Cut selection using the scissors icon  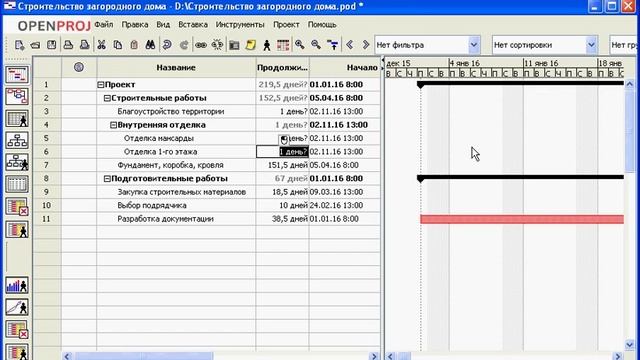point(102,45)
